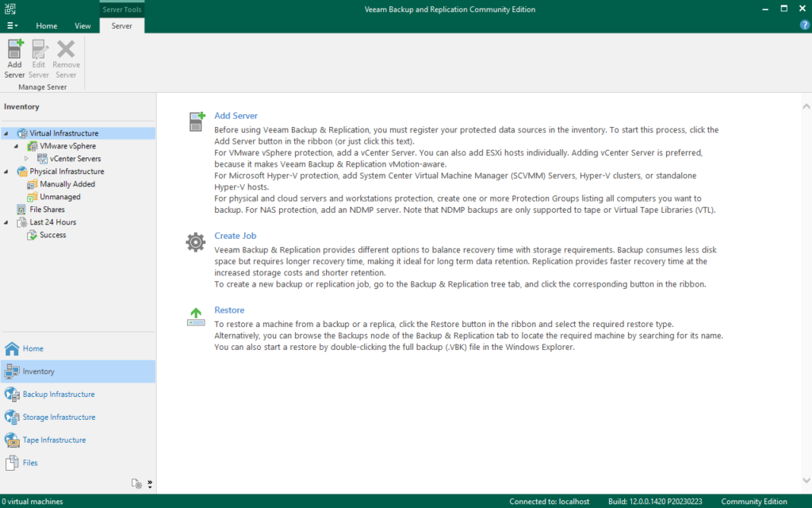
Task: Click the Create Job heading link
Action: pos(235,235)
